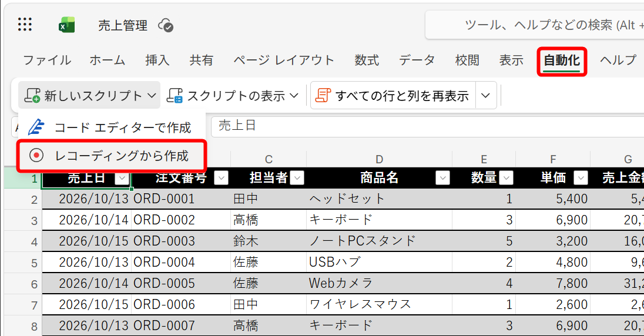Open the 共有 tab
The height and width of the screenshot is (336, 644).
click(x=201, y=61)
